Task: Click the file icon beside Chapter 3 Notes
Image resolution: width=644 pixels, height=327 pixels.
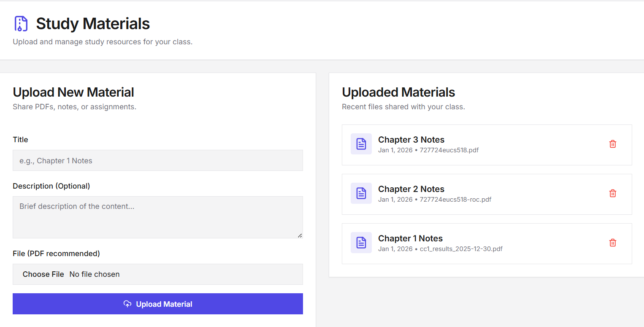Action: pos(361,144)
